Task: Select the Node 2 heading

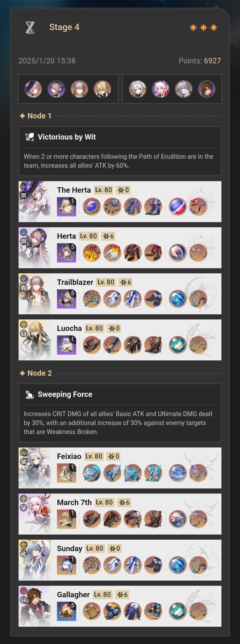Action: [36, 373]
